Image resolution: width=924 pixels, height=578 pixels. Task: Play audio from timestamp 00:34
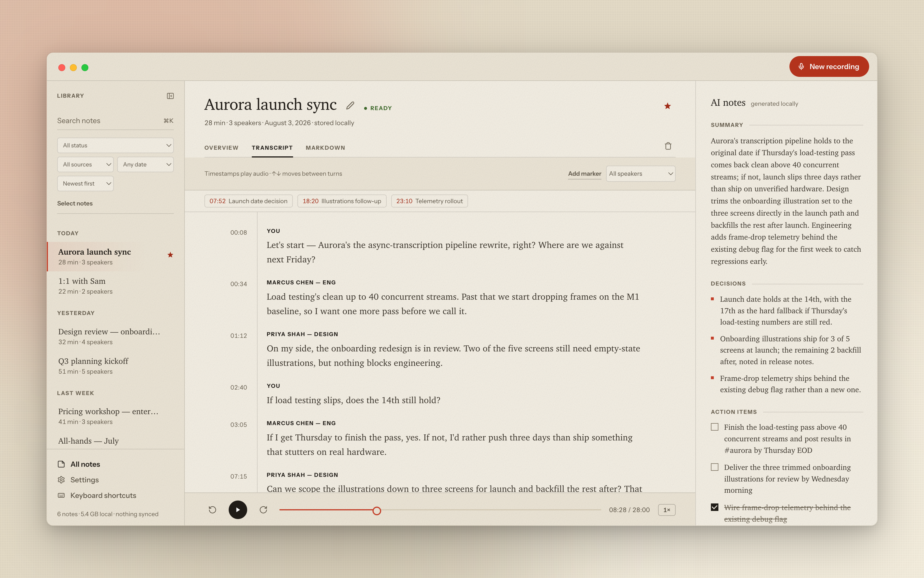point(238,284)
